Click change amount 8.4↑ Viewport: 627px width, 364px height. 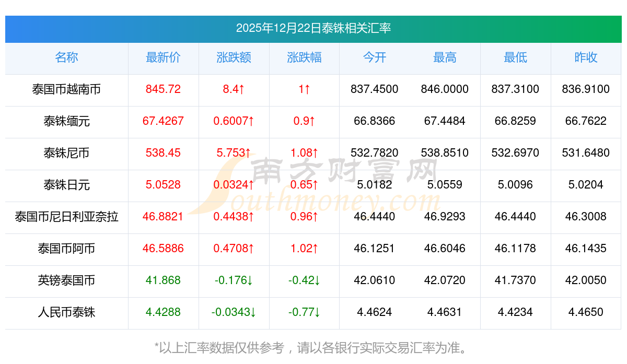[x=234, y=90]
